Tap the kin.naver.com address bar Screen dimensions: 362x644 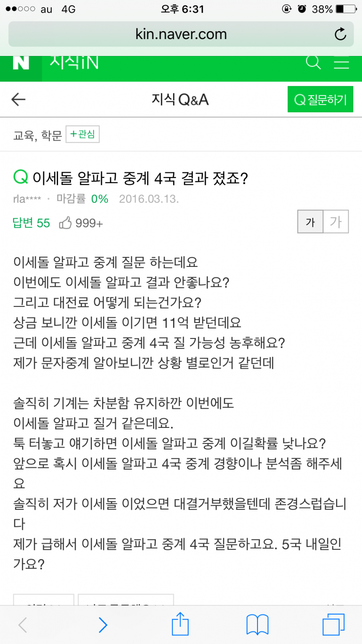[181, 34]
